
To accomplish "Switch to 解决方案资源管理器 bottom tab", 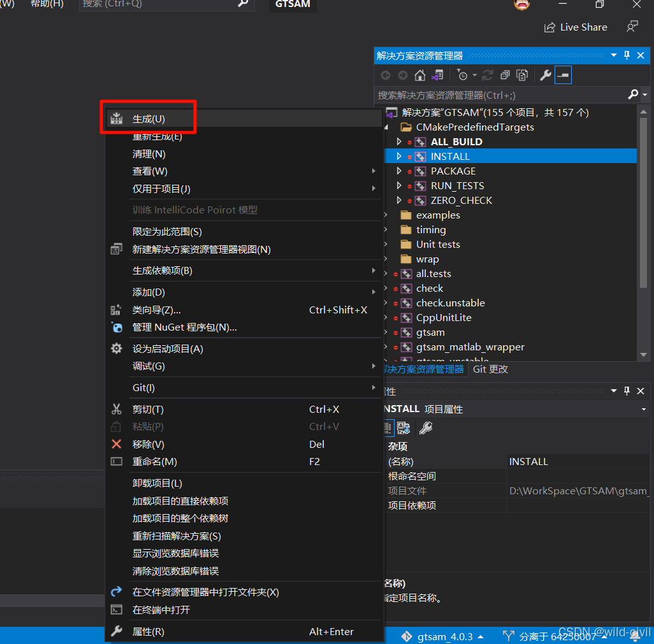I will point(424,369).
